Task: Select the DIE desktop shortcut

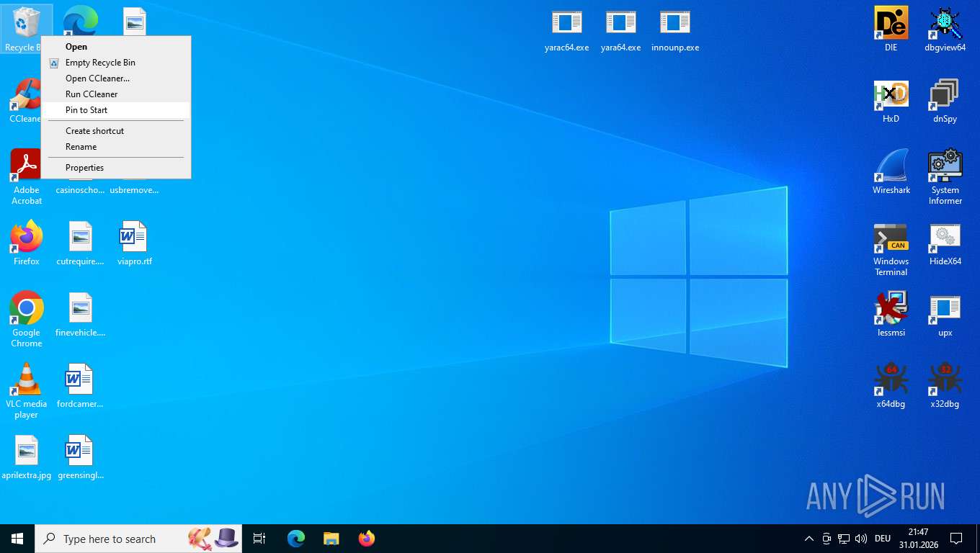Action: [891, 30]
